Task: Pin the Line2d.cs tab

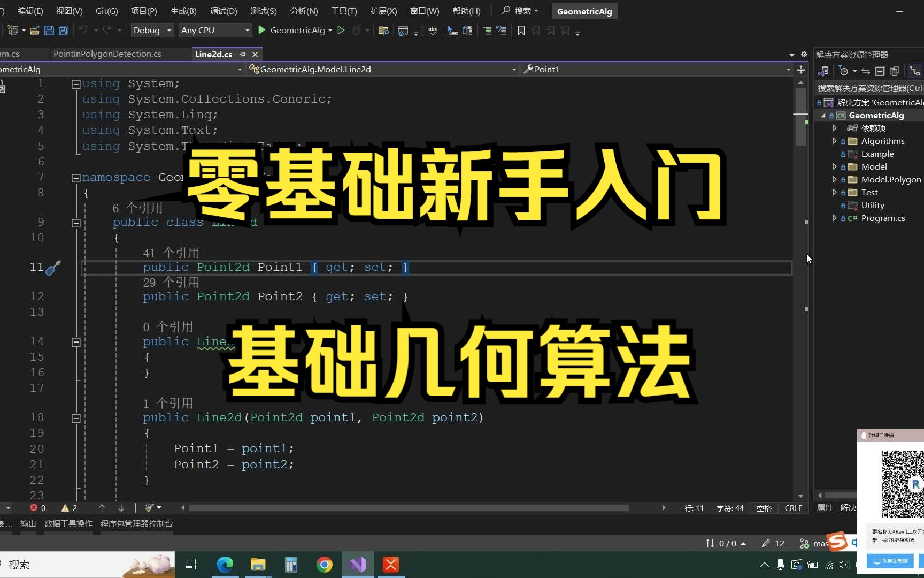Action: 242,55
